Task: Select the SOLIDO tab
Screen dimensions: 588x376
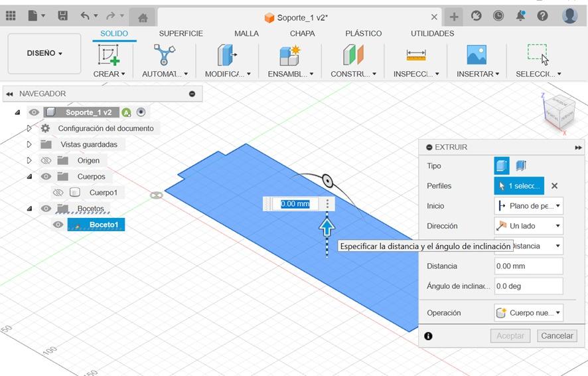Action: tap(114, 33)
